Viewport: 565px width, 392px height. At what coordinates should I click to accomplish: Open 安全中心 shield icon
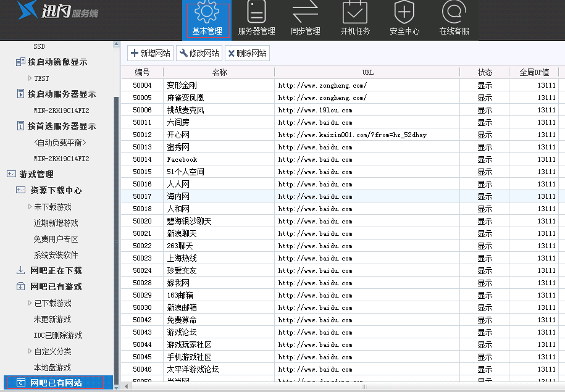click(x=404, y=12)
